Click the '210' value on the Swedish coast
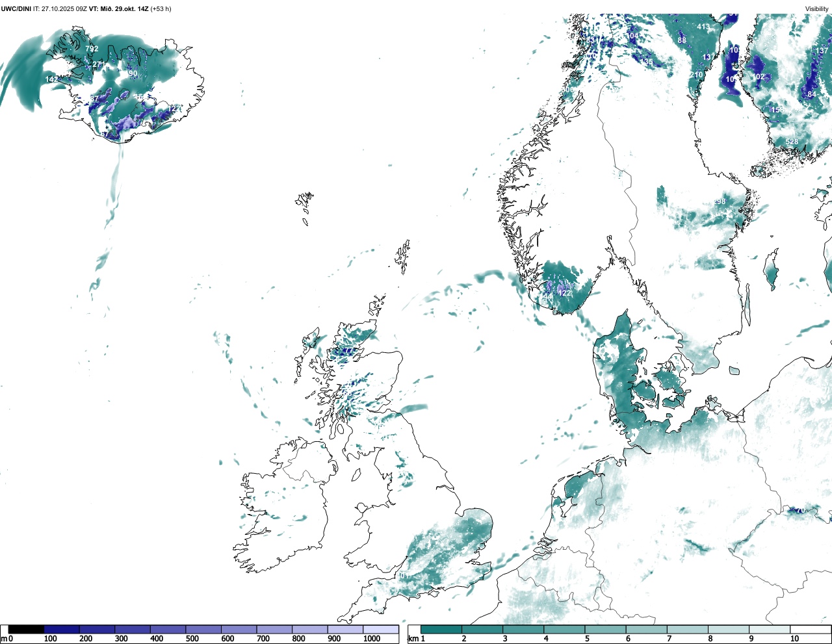Viewport: 832px width, 644px height. 696,75
